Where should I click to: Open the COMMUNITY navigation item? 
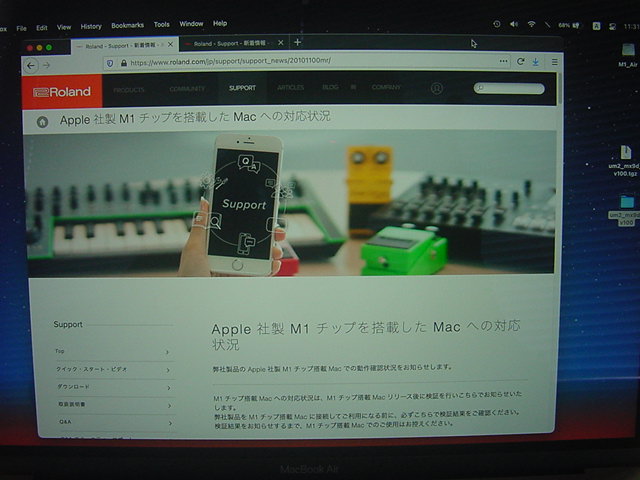(187, 89)
